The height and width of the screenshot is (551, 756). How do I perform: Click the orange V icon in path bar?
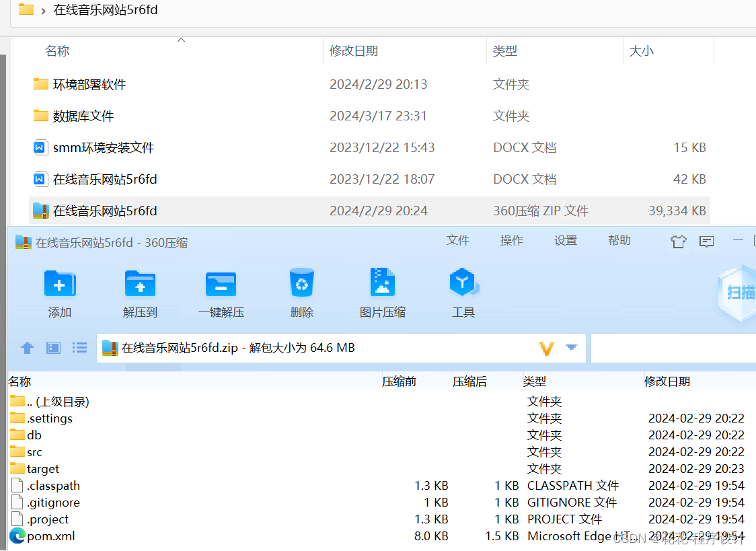[547, 348]
